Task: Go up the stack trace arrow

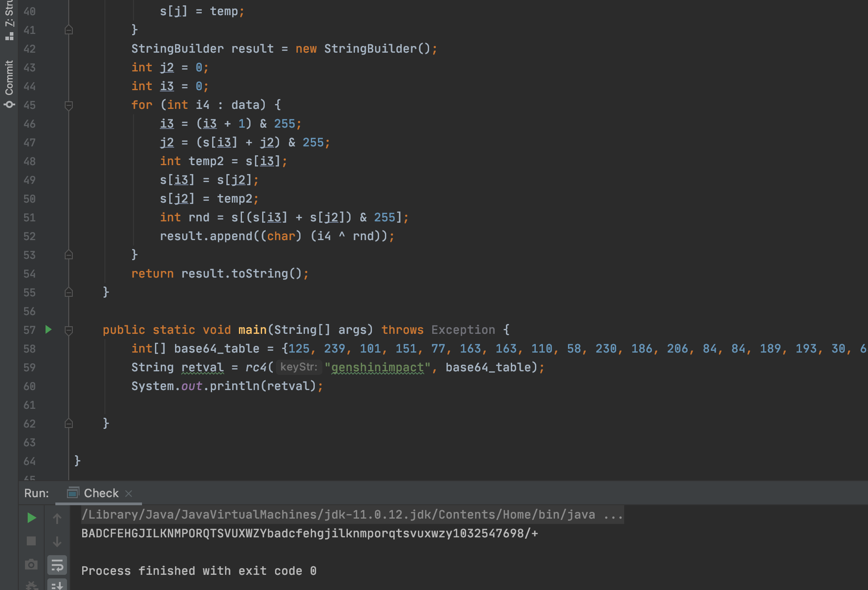Action: coord(57,518)
